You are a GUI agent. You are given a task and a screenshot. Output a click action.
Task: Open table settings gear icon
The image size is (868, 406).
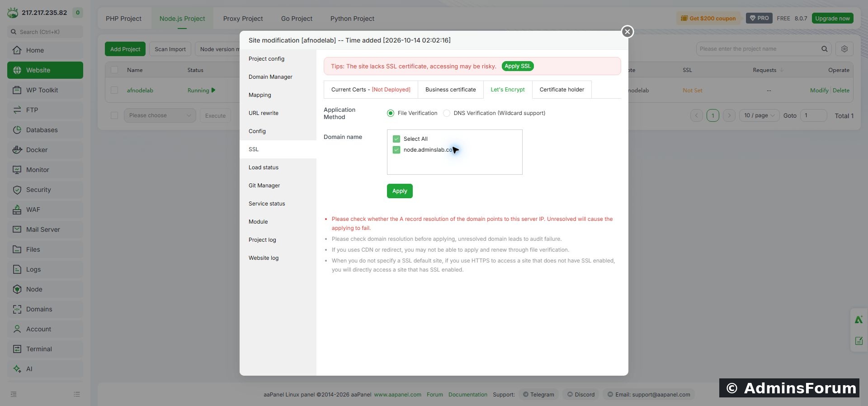844,49
